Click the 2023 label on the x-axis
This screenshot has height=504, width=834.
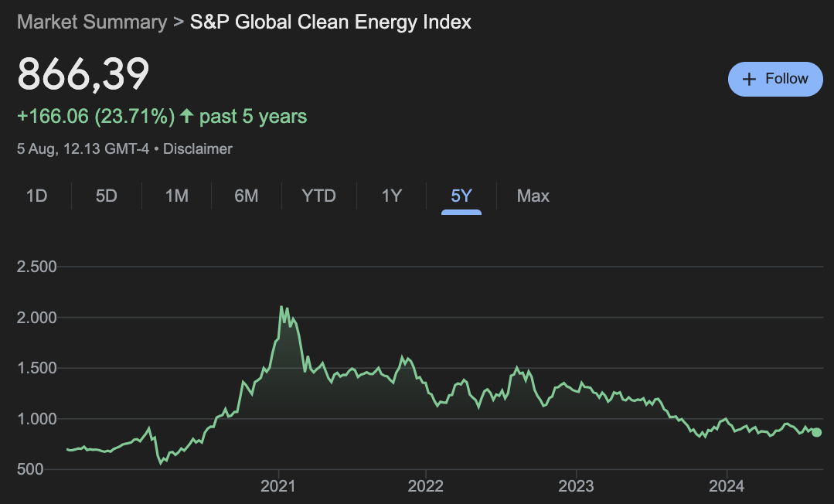(576, 486)
